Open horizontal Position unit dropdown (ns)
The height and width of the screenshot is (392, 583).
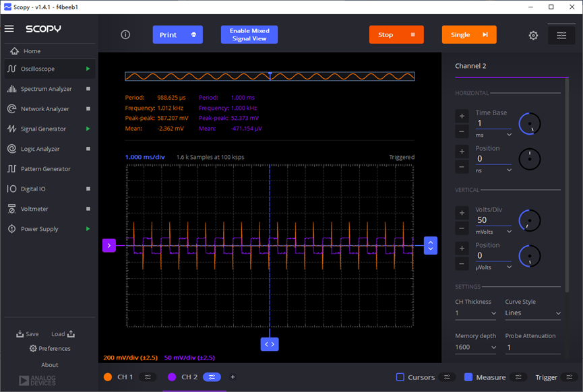[x=493, y=170]
